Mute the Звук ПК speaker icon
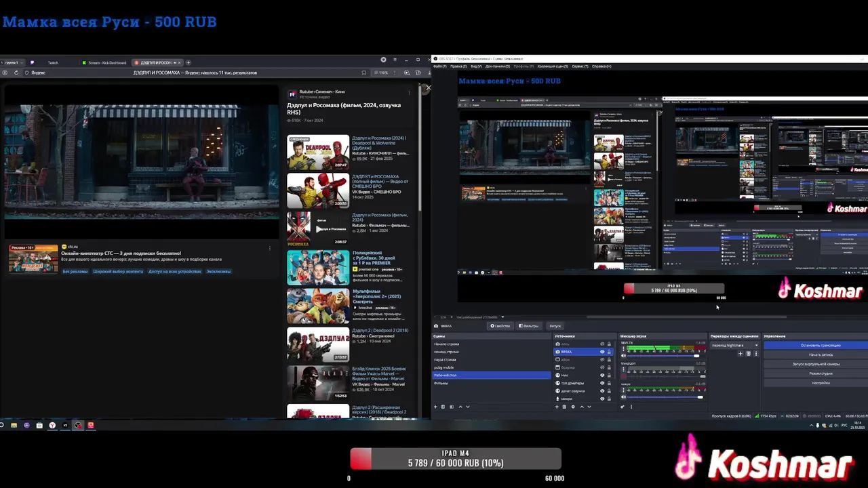868x488 pixels. click(623, 355)
